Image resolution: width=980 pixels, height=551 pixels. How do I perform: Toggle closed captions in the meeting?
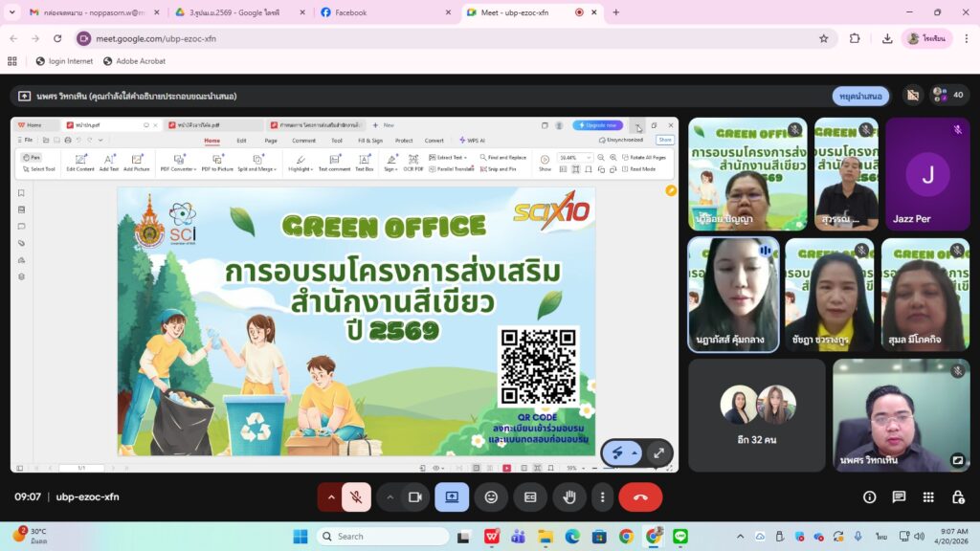[x=529, y=497]
